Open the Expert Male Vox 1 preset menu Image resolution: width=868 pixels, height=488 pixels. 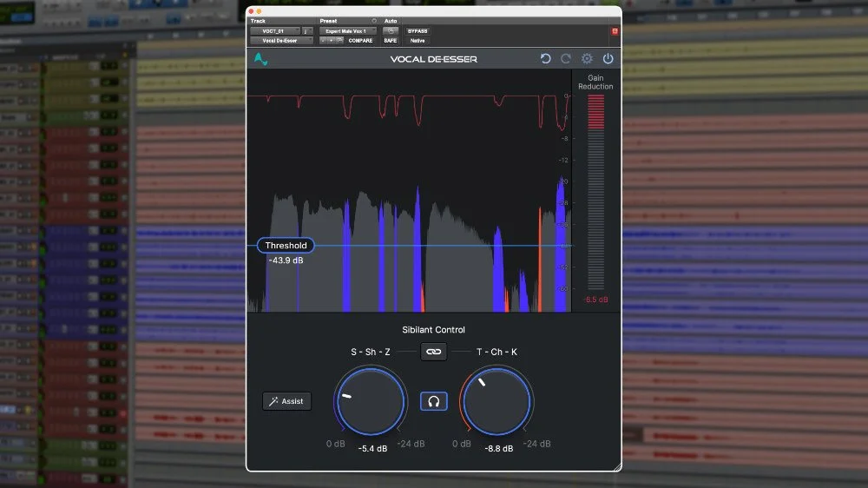348,31
